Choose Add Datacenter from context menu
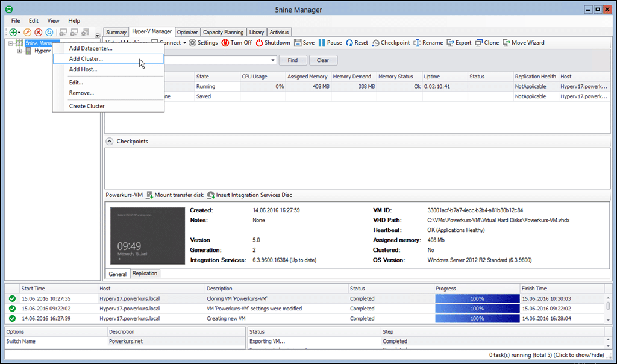The image size is (617, 364). coord(108,48)
